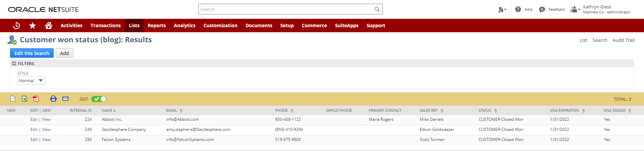Click sales rep Scott Torman
This screenshot has width=644, height=151.
432,140
